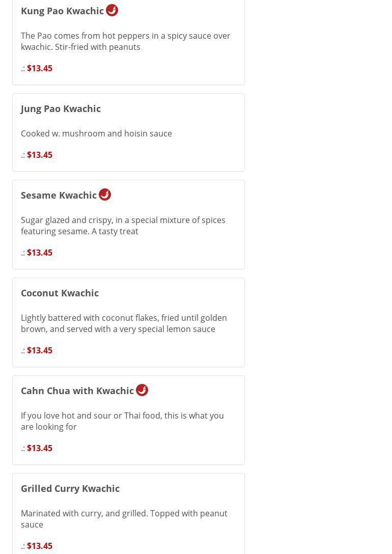Screen dimensions: 392x554
Task: Click the spicy icon next to Cahn Chua with Kwachic
Action: (x=142, y=390)
